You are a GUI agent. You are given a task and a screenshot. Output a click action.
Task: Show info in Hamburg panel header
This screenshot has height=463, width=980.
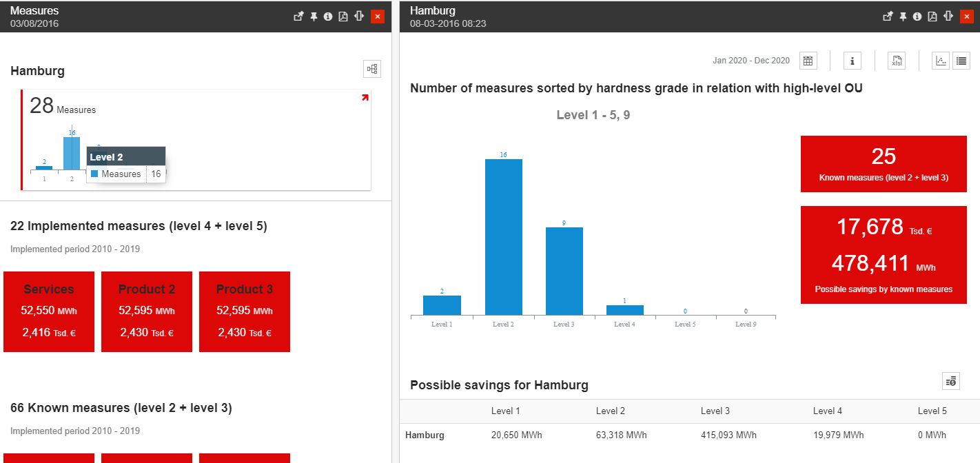917,17
